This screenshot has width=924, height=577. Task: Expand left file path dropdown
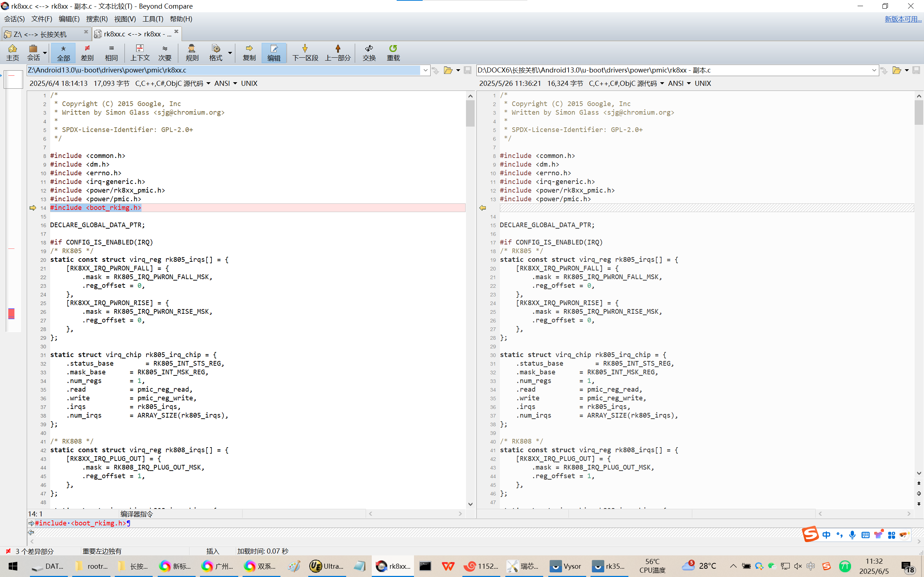pyautogui.click(x=425, y=70)
